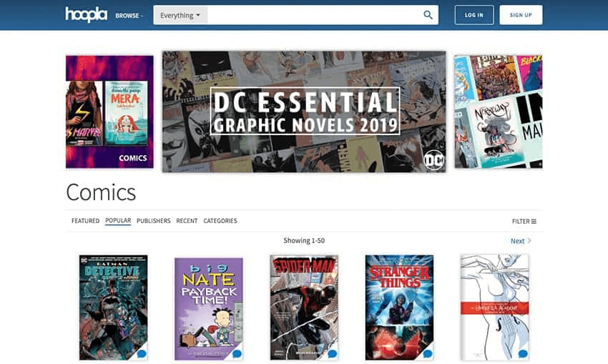Open Big Nate Payback Time cover

[x=209, y=309]
